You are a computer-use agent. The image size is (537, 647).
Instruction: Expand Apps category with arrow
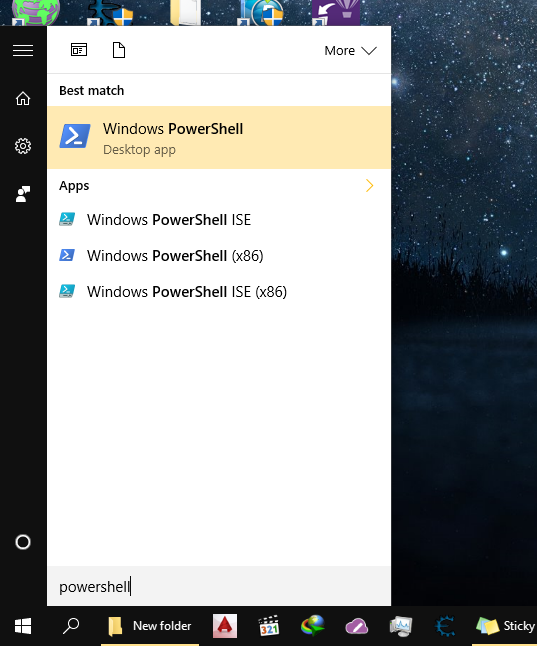369,186
